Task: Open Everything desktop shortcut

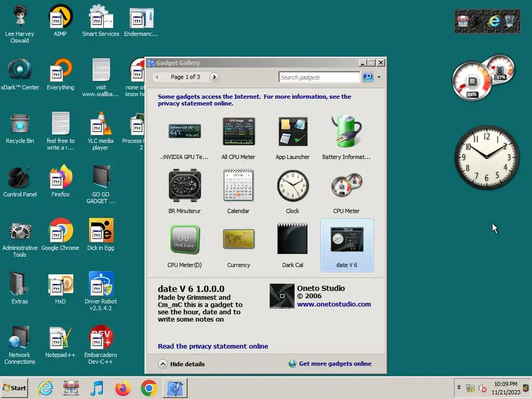Action: coord(60,74)
